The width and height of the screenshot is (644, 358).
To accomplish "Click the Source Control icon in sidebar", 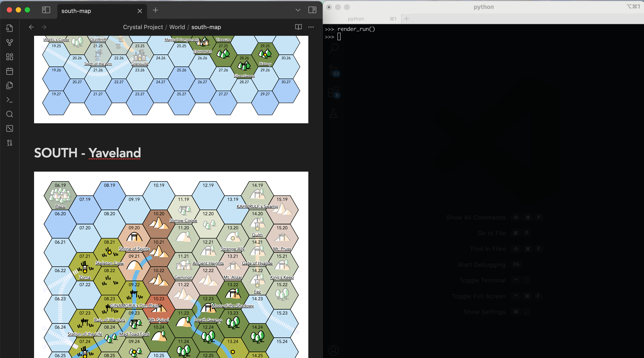I will [10, 42].
